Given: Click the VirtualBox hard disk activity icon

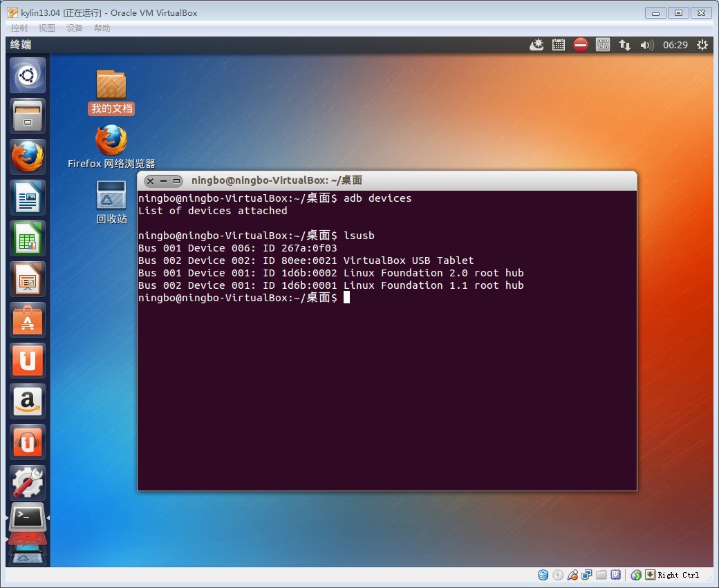Looking at the screenshot, I should [543, 575].
